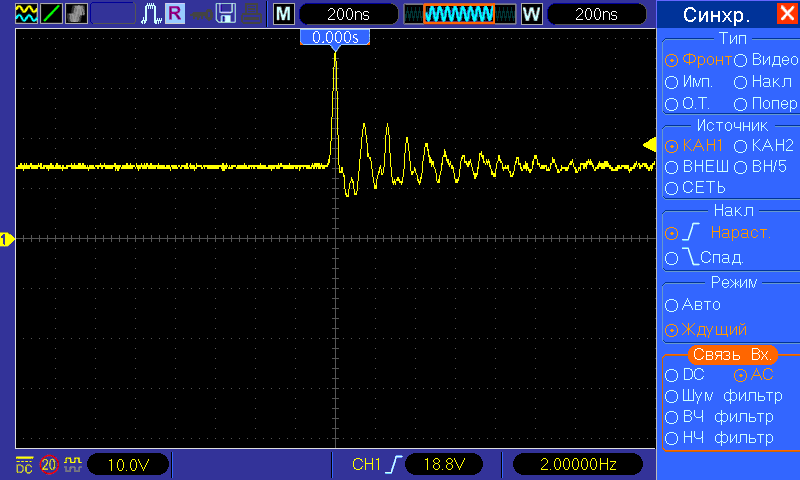
Task: Choose КАН2 as trigger source
Action: tap(764, 146)
